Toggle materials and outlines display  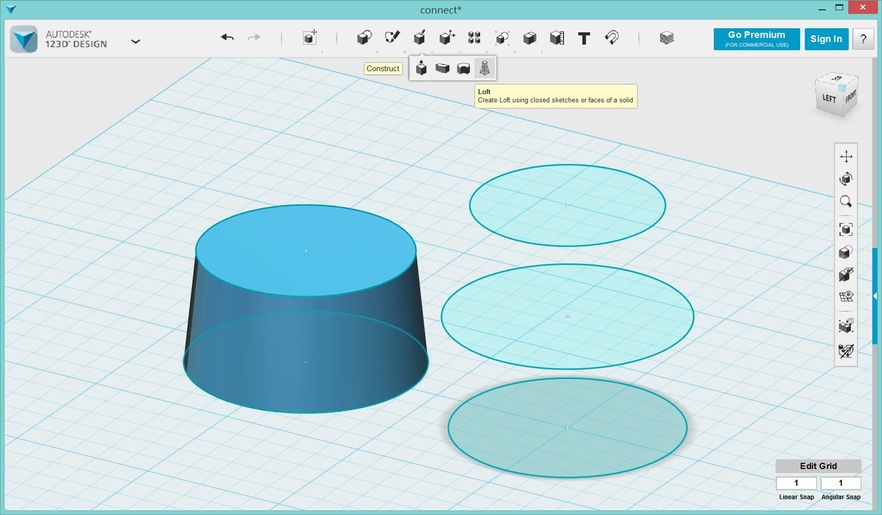[845, 274]
